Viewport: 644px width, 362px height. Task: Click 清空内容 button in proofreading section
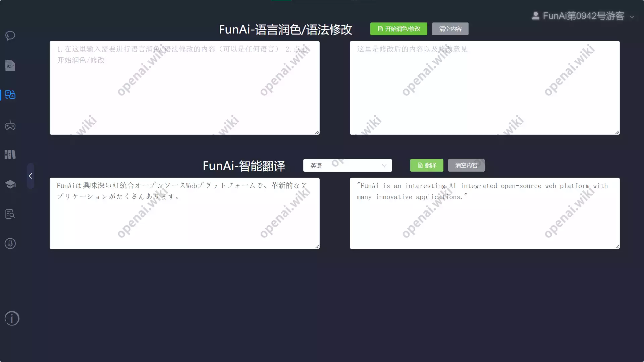click(450, 29)
